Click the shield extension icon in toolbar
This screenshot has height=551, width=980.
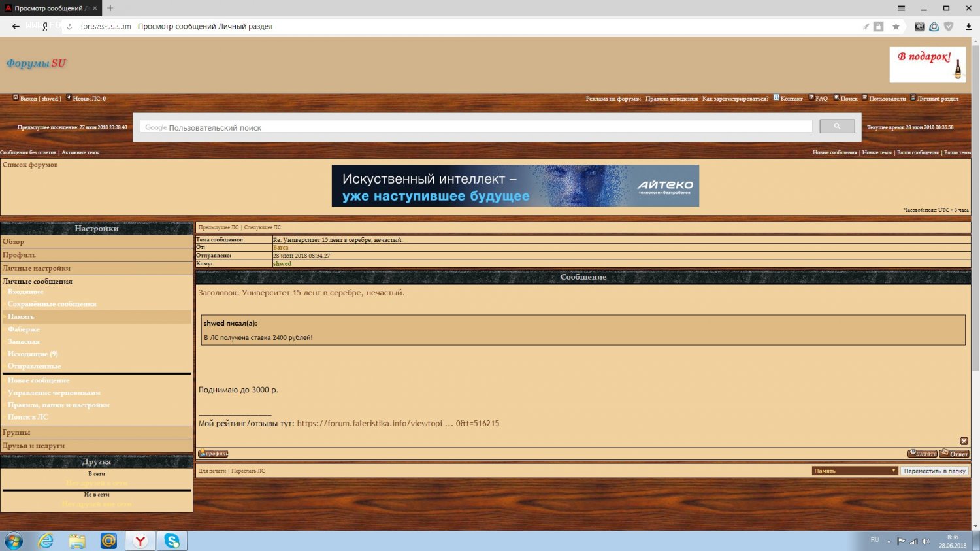coord(949,27)
